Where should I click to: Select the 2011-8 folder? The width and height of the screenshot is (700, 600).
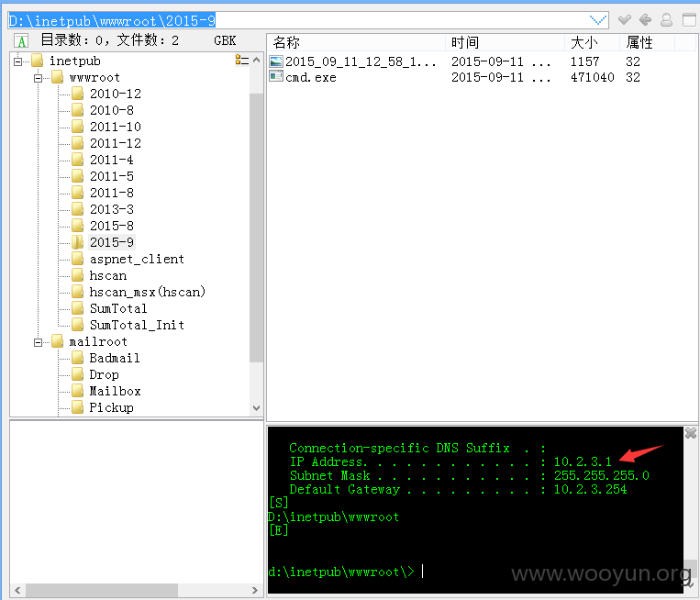[x=112, y=193]
